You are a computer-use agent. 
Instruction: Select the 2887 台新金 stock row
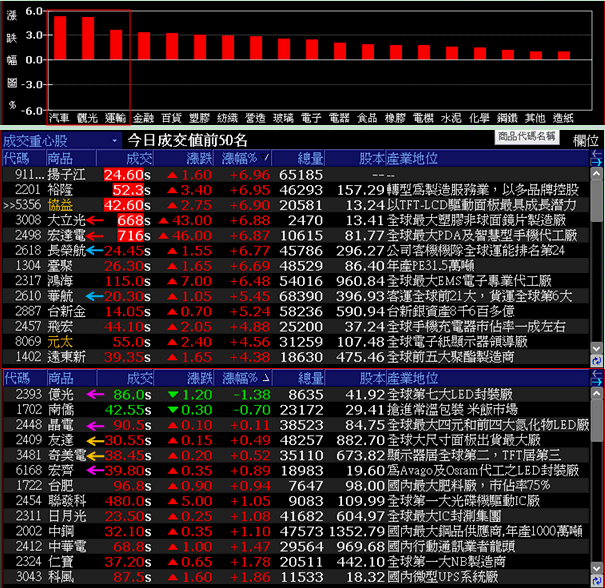pyautogui.click(x=296, y=311)
